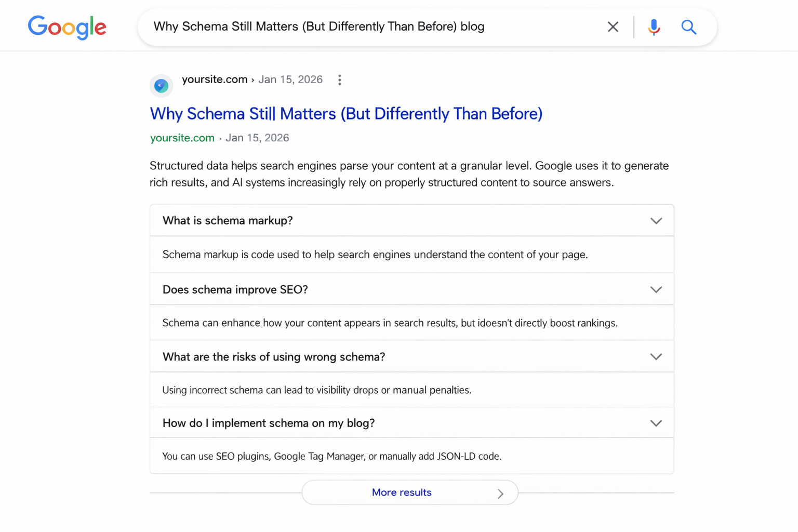Click inside the search input field
The image size is (798, 532).
pyautogui.click(x=364, y=26)
